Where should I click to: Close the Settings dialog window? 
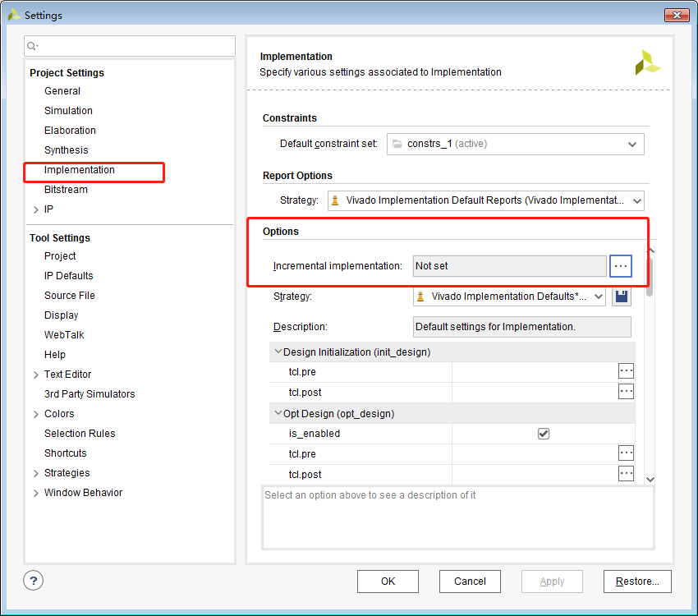click(677, 15)
